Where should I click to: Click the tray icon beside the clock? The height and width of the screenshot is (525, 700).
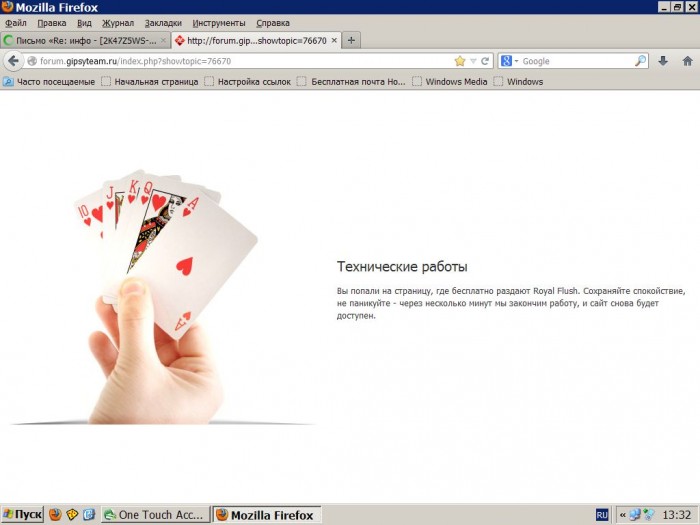click(649, 515)
